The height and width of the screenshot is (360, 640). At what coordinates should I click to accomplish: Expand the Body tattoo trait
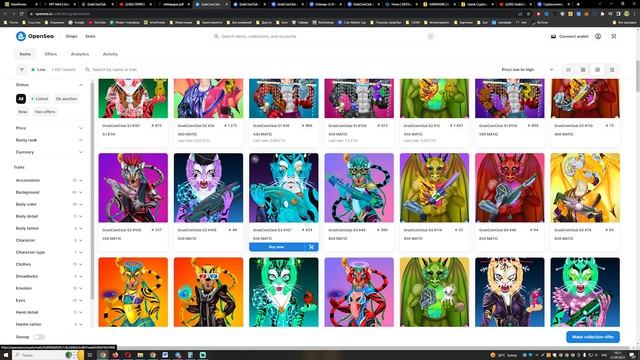click(49, 228)
